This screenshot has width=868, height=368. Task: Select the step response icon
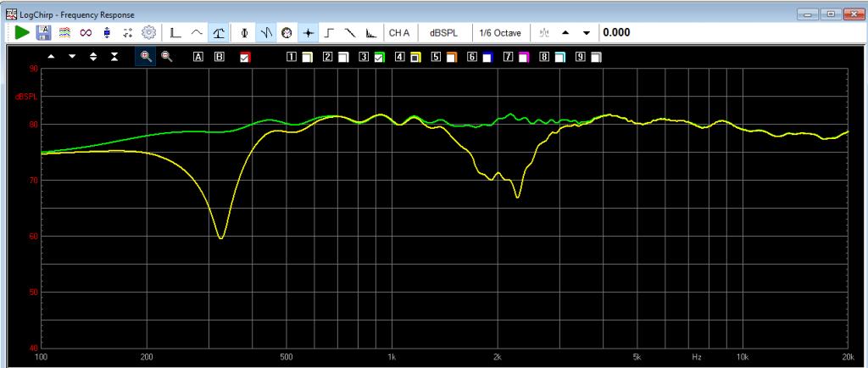tap(329, 33)
